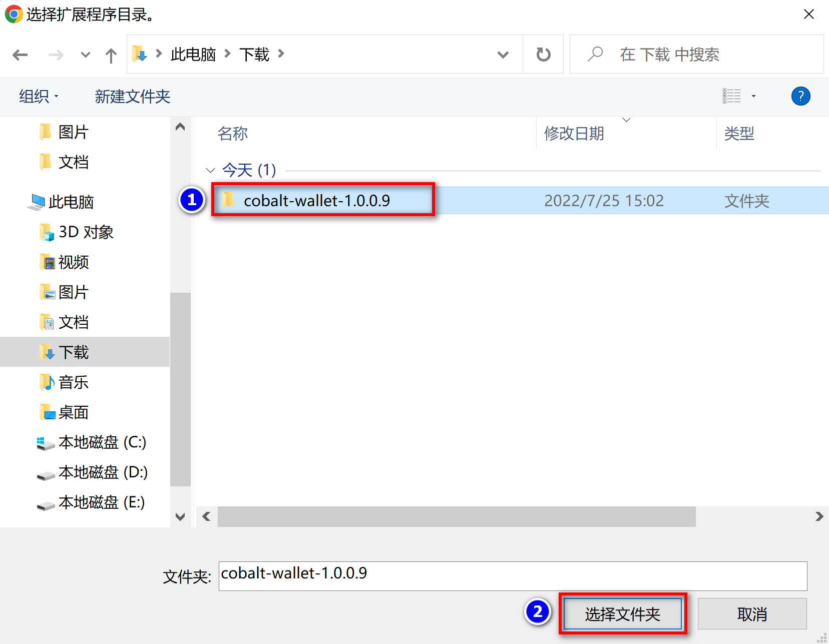Click the forward navigation arrow
Viewport: 829px width, 644px height.
click(56, 55)
